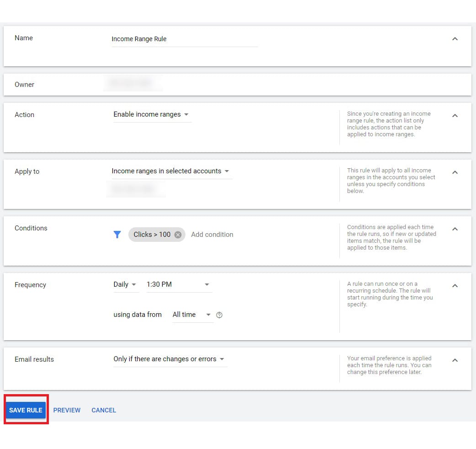Open the Enable income ranges dropdown
The image size is (476, 449).
pyautogui.click(x=151, y=115)
